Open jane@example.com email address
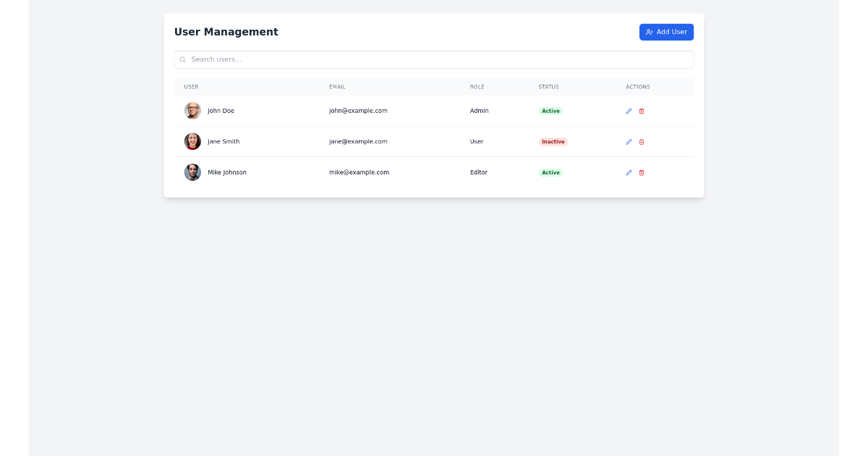This screenshot has height=456, width=868. tap(357, 141)
